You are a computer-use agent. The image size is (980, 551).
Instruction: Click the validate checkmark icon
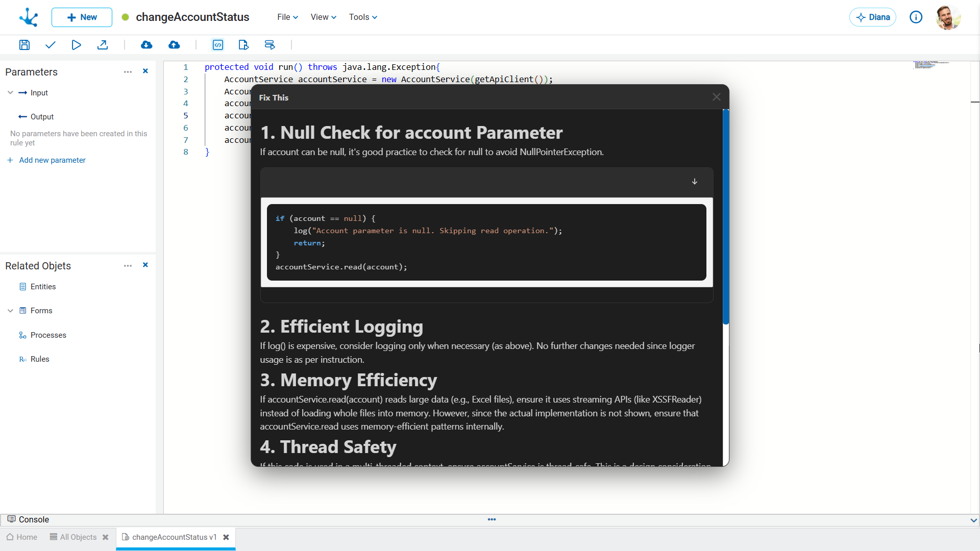(50, 45)
